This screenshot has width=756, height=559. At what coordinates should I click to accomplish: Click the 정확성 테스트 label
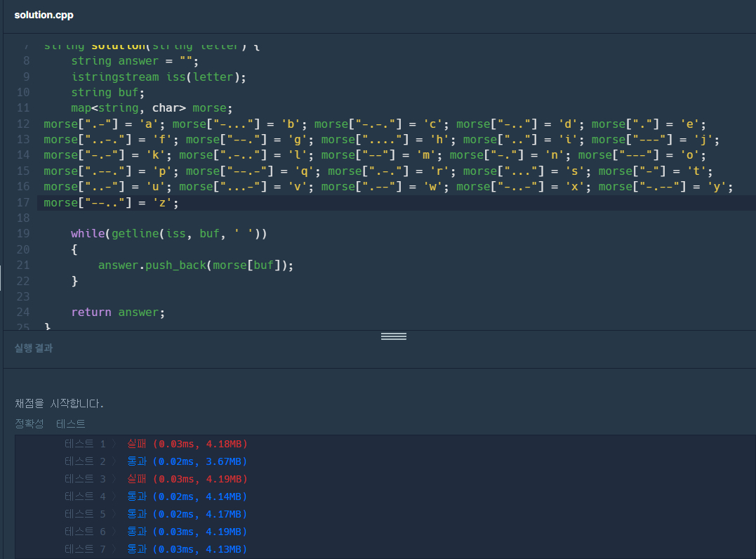50,423
